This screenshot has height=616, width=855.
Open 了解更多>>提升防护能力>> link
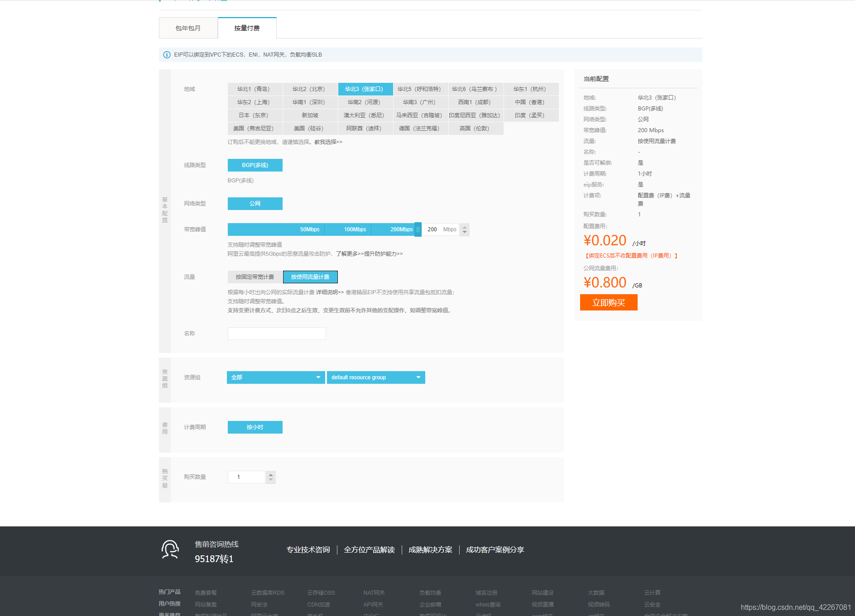[369, 254]
